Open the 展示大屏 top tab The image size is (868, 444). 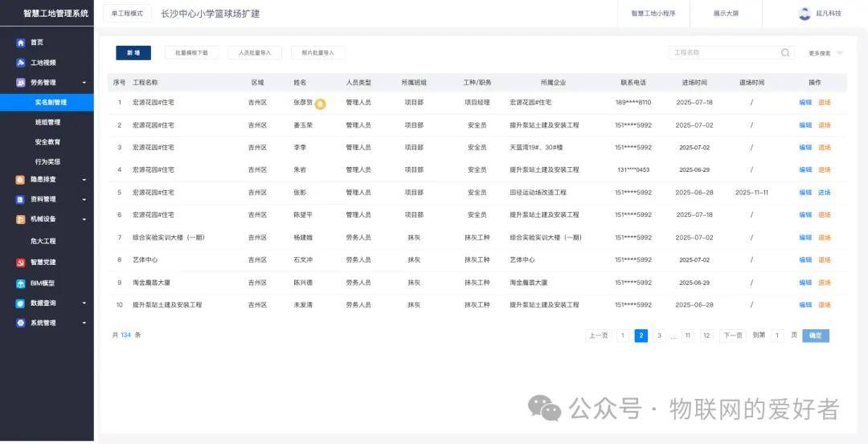tap(726, 14)
